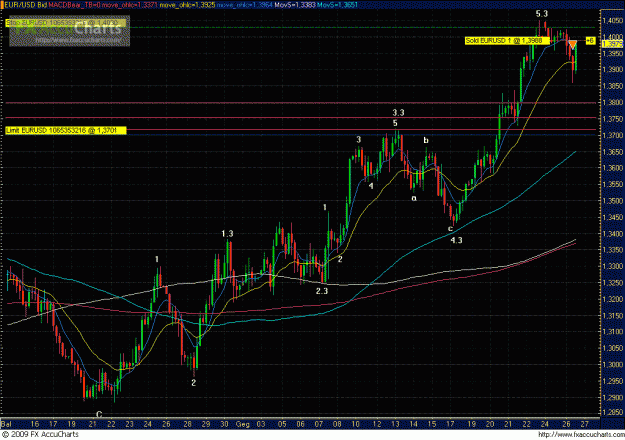Click date 27 on the time axis
The height and width of the screenshot is (440, 625).
click(x=584, y=424)
